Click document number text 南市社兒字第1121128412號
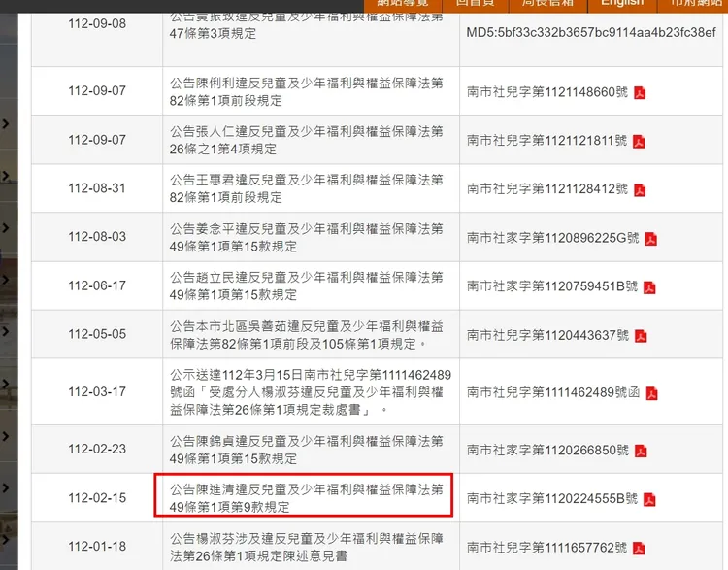The width and height of the screenshot is (728, 570). coord(547,189)
